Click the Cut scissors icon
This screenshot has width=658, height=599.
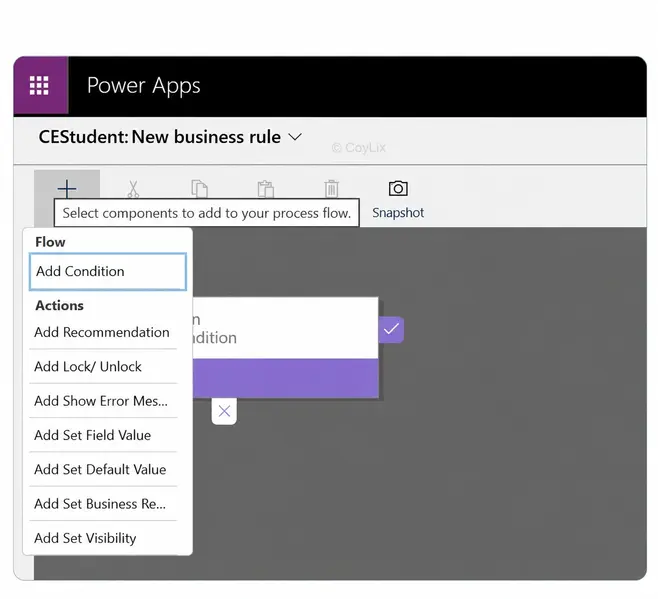(133, 189)
